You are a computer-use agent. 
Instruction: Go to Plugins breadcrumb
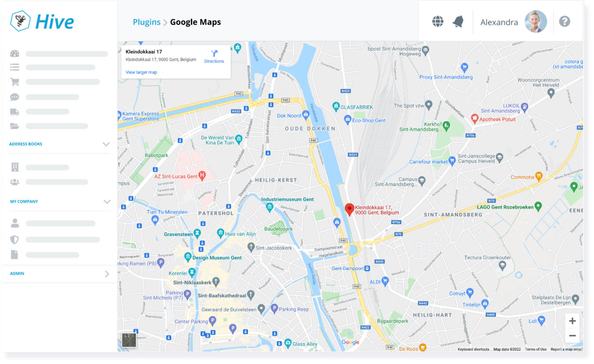[146, 22]
